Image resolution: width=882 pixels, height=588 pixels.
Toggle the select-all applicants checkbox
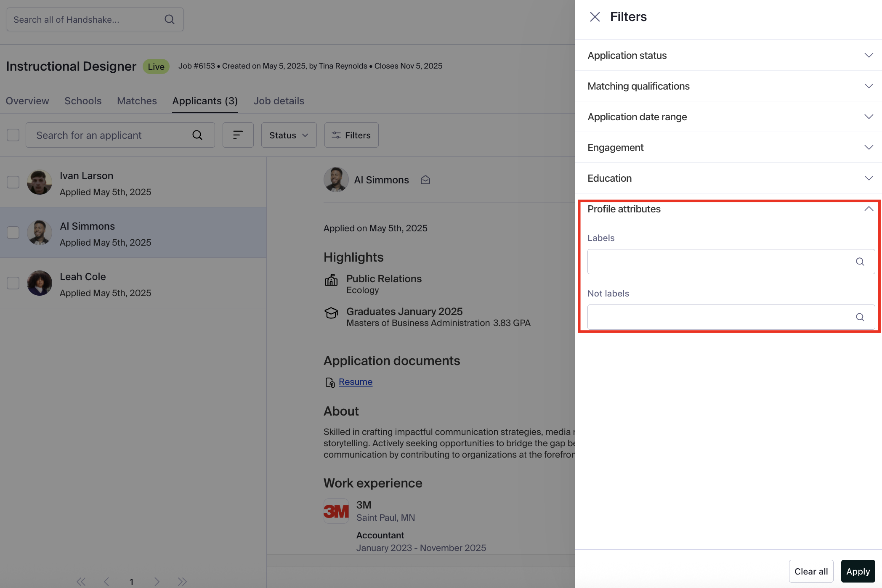(13, 135)
